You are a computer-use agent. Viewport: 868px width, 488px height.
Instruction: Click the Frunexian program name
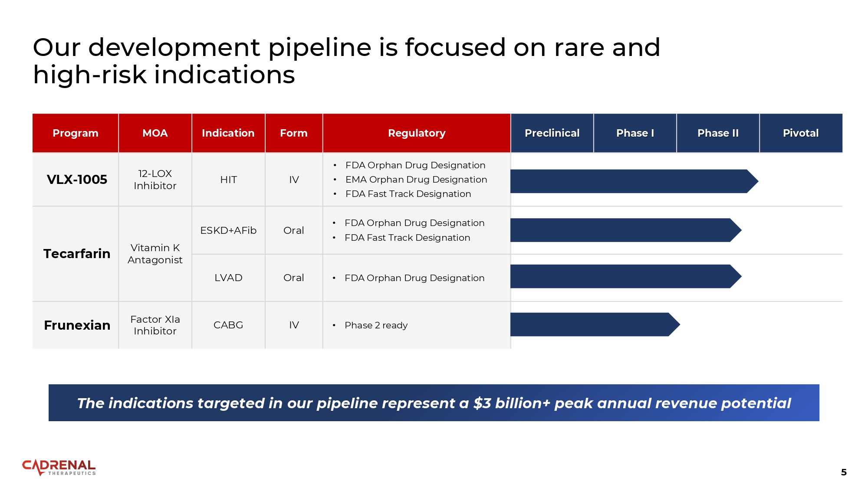[x=77, y=325]
